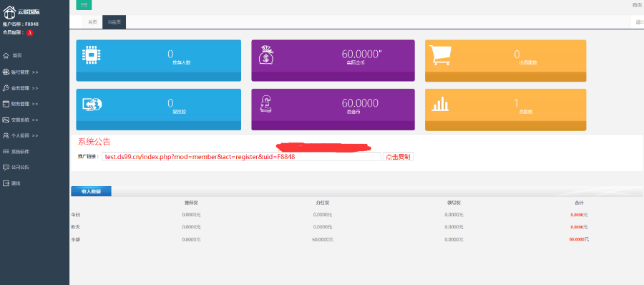Switch to the light 首页 tab
The image size is (644, 285).
92,22
